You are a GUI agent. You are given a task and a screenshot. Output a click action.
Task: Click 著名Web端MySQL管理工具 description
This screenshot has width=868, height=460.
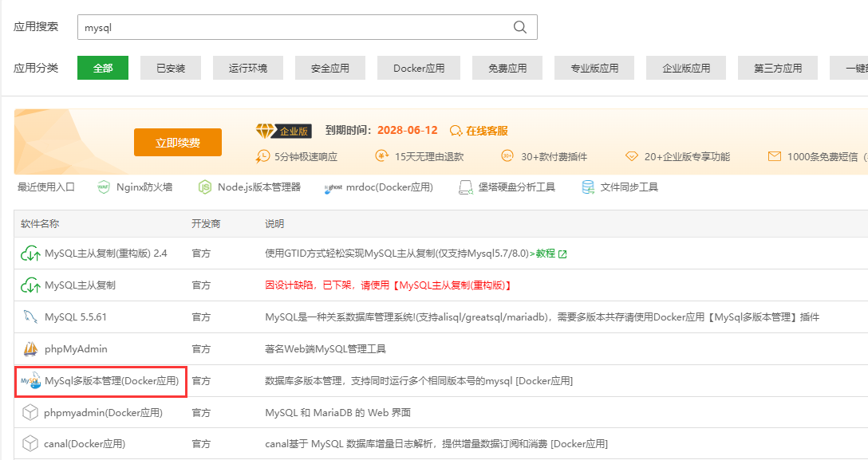coord(325,349)
